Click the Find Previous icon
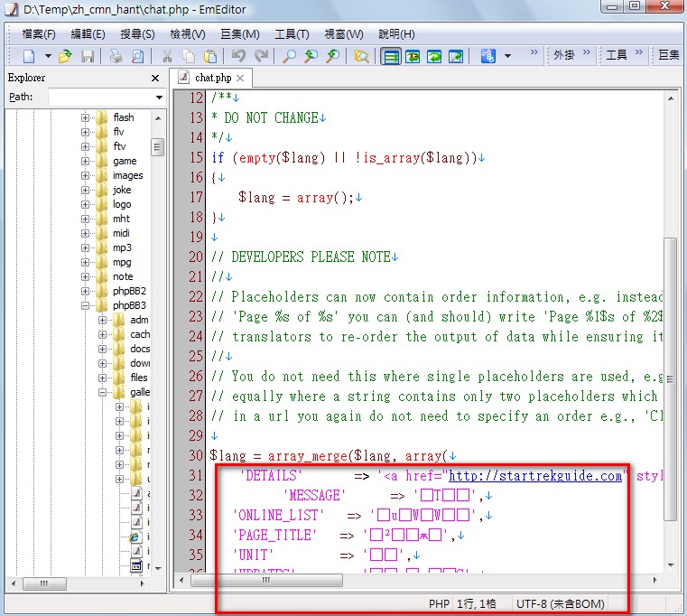687x616 pixels. pyautogui.click(x=333, y=56)
